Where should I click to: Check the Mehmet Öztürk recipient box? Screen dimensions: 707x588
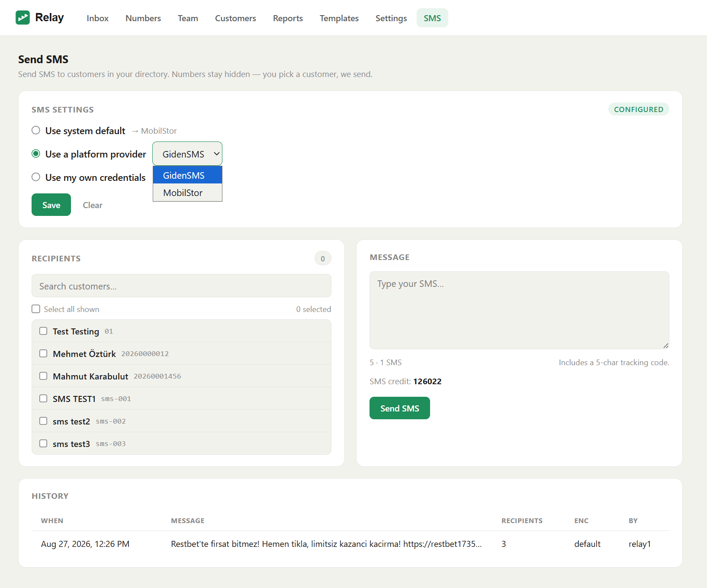coord(43,353)
